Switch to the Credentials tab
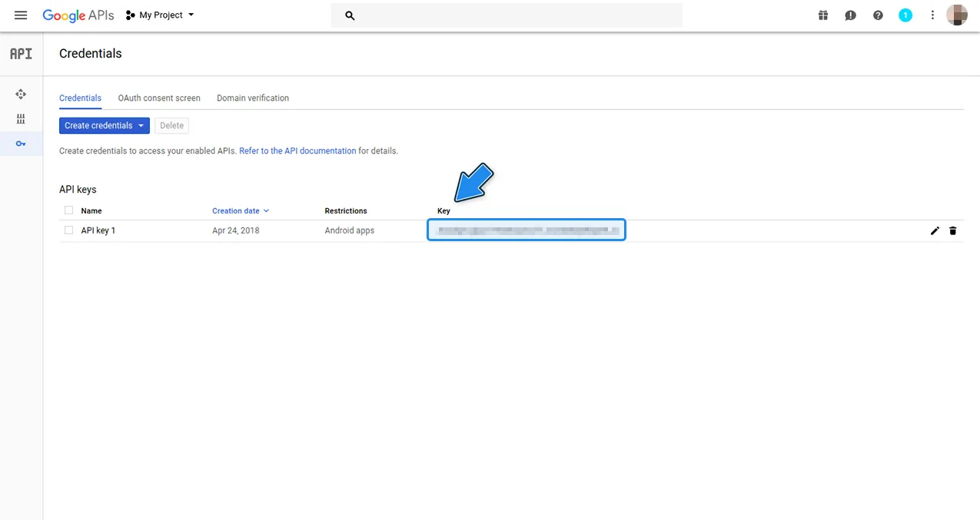The image size is (980, 520). [x=80, y=98]
